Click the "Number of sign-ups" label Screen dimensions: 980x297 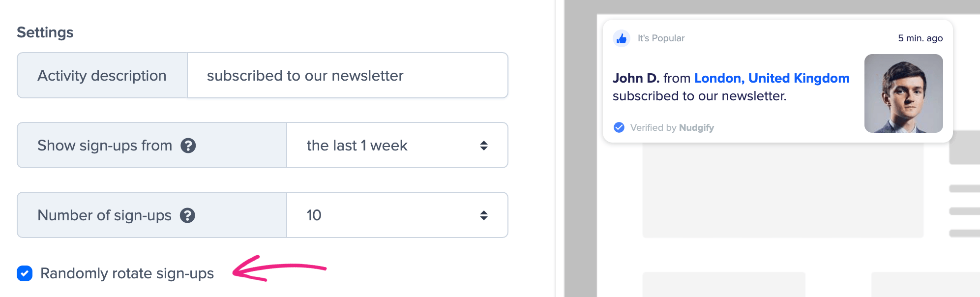104,215
